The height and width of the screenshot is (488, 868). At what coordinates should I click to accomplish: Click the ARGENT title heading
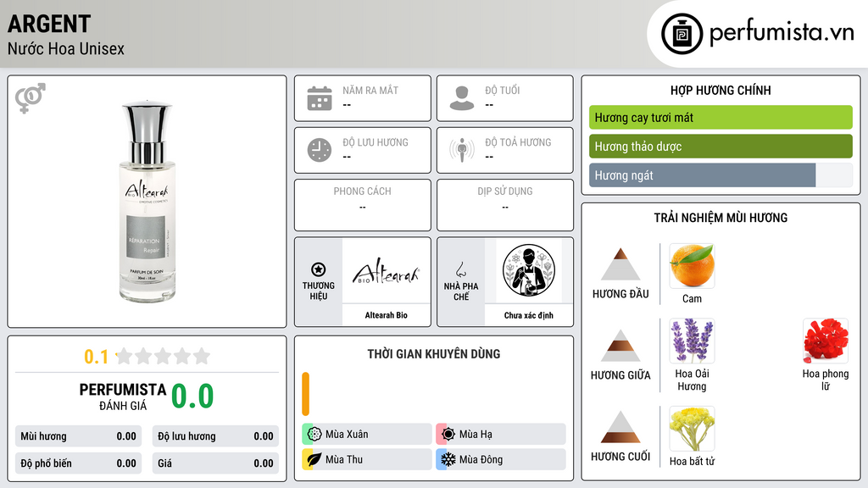pyautogui.click(x=49, y=24)
